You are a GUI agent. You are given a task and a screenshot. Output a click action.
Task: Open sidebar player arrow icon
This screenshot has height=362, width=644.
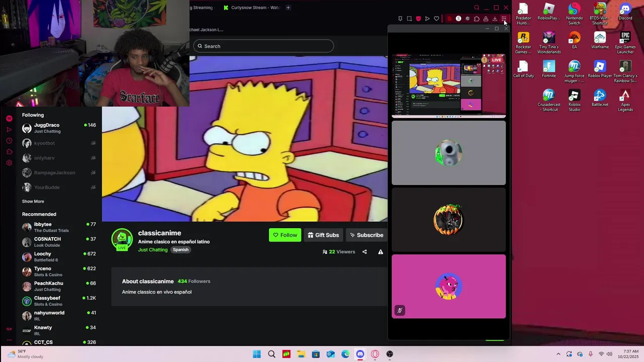(9, 130)
